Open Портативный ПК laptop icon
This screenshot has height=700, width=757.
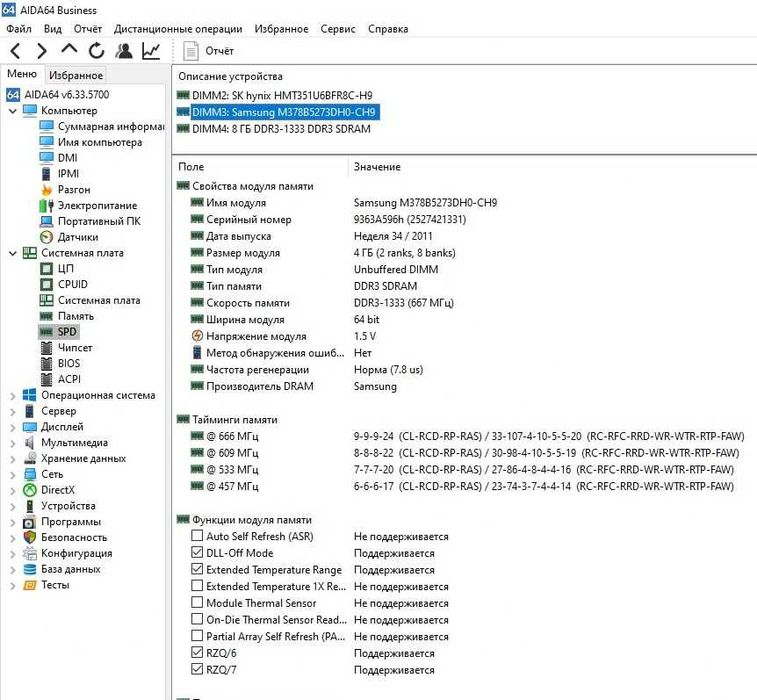tap(46, 222)
